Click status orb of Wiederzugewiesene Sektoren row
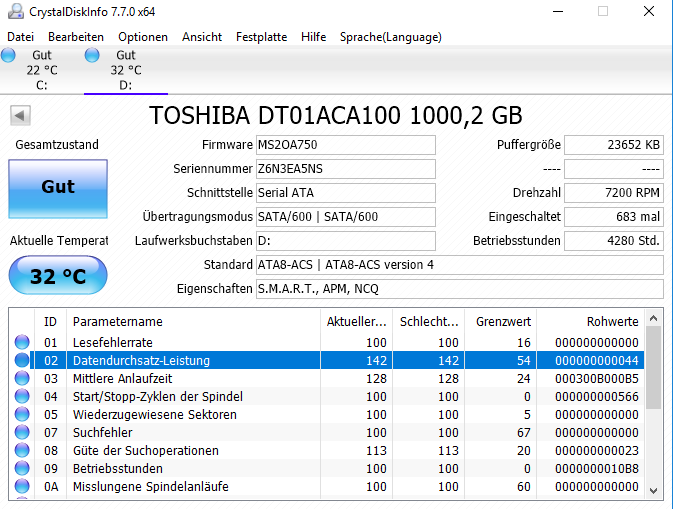This screenshot has height=509, width=673. [x=22, y=414]
